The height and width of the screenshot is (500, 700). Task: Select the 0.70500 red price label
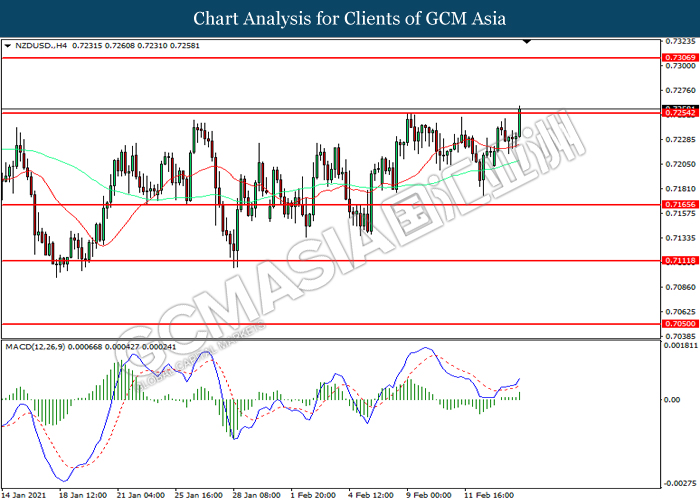(x=680, y=324)
